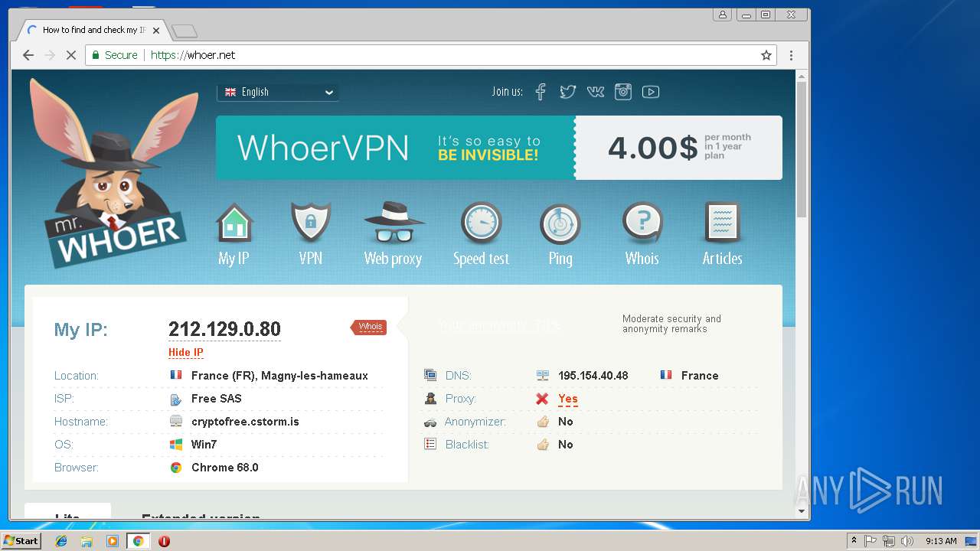This screenshot has width=980, height=551.
Task: Open the VPN shield icon
Action: coord(311,223)
